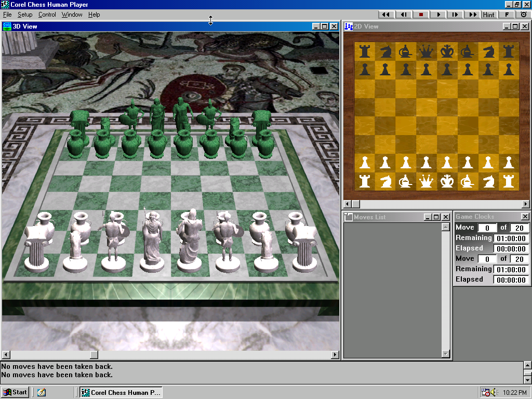Viewport: 532px width, 399px height.
Task: Select the white king statue in 3D View
Action: point(189,241)
